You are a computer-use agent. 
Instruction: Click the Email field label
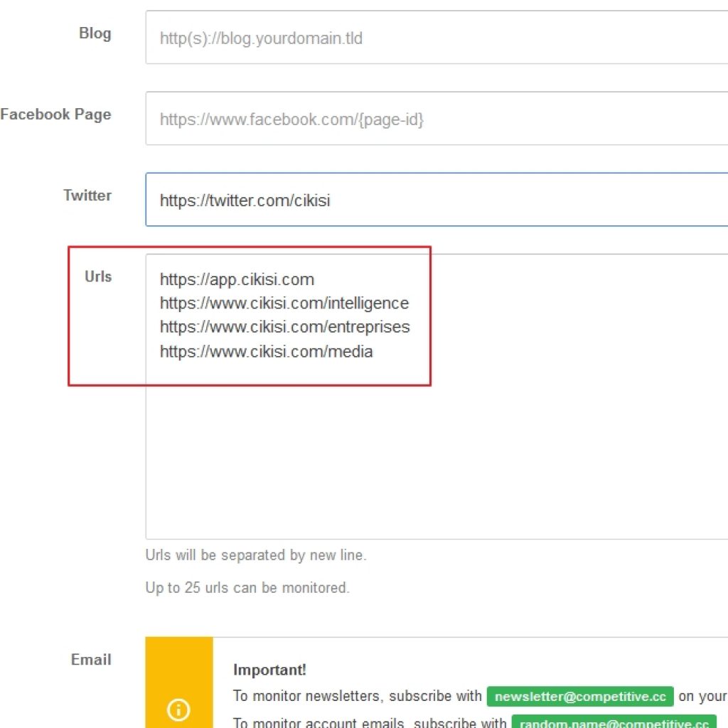(x=91, y=659)
